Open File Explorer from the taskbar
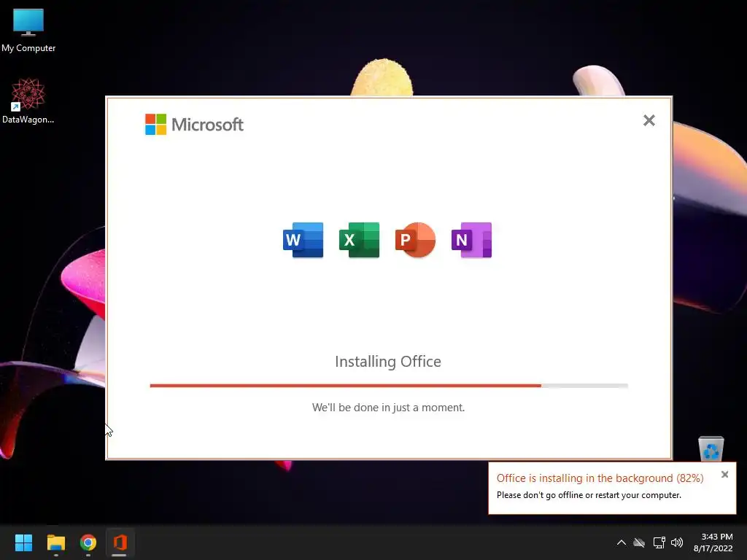This screenshot has width=747, height=560. (55, 542)
